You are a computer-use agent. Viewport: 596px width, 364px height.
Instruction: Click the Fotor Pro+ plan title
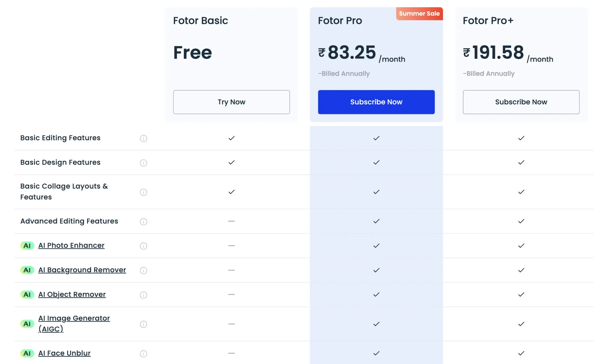pos(488,21)
